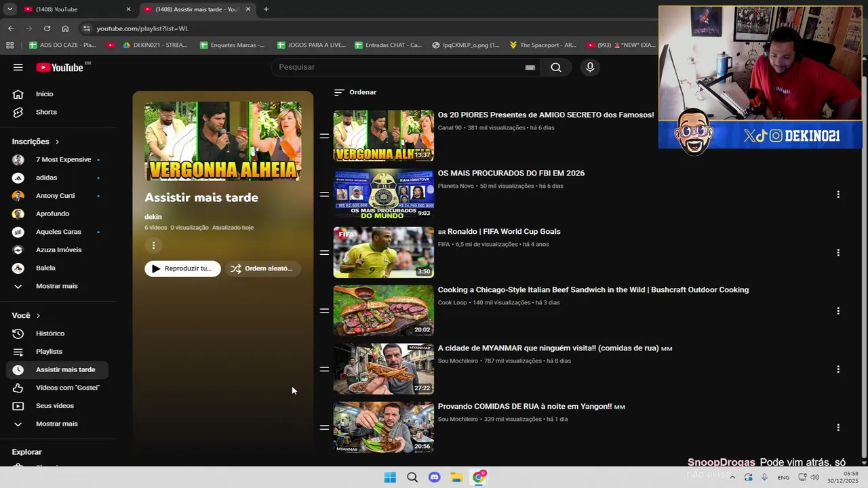
Task: Click drag handle of Chicago-Style sandwich video
Action: click(x=324, y=310)
